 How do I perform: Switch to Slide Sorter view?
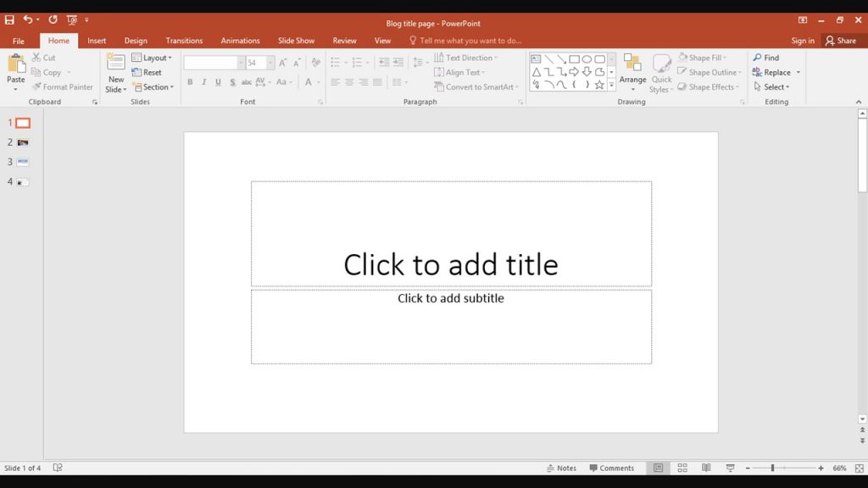tap(682, 468)
